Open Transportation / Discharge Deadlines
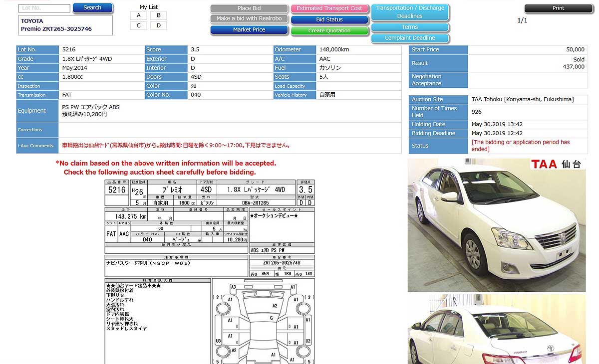The height and width of the screenshot is (364, 599). [x=410, y=12]
